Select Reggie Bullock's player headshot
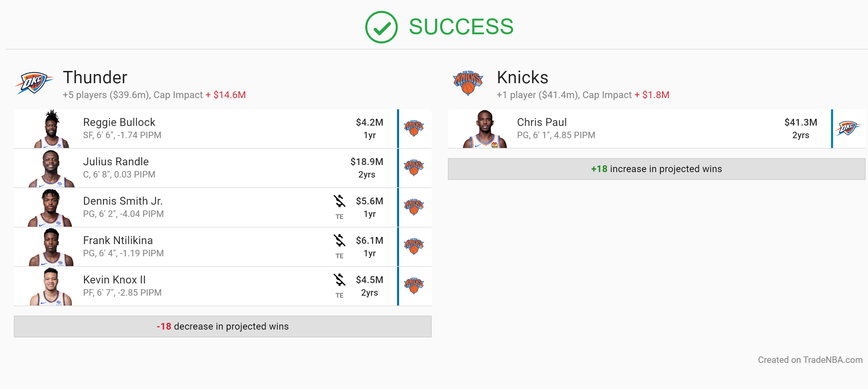This screenshot has height=389, width=868. [x=52, y=129]
